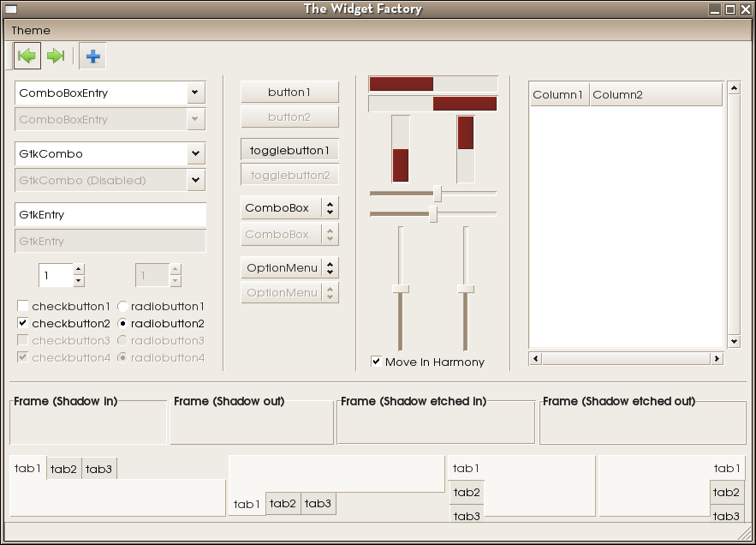Click the left vertical progress bar
The height and width of the screenshot is (545, 756).
click(401, 149)
